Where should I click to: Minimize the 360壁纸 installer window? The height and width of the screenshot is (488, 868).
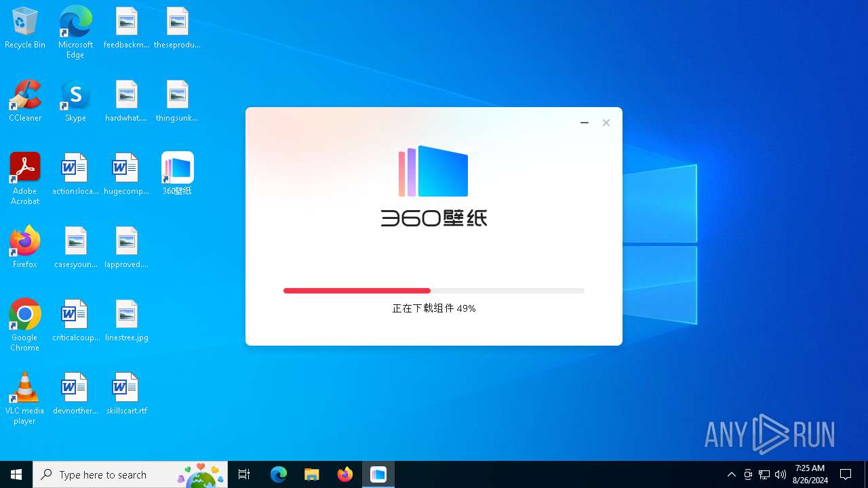coord(585,123)
